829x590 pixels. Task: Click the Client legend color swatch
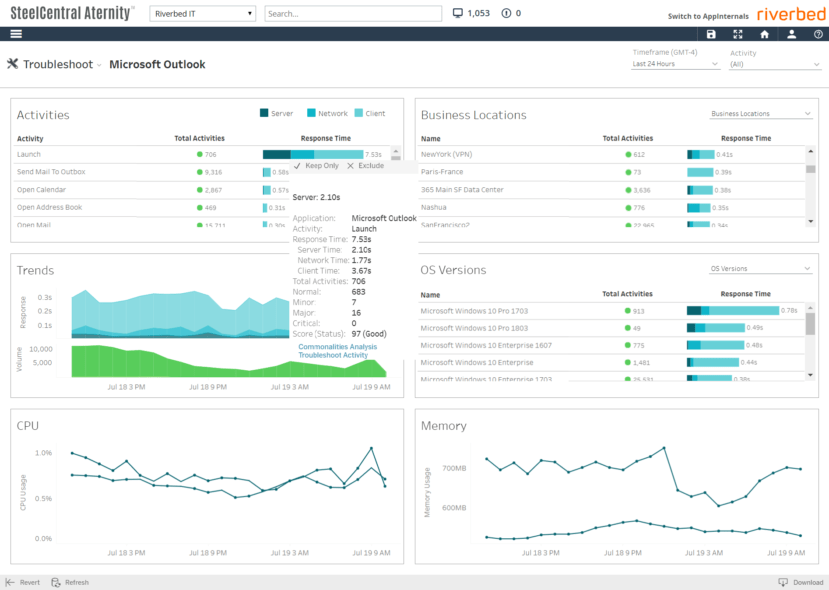(358, 113)
